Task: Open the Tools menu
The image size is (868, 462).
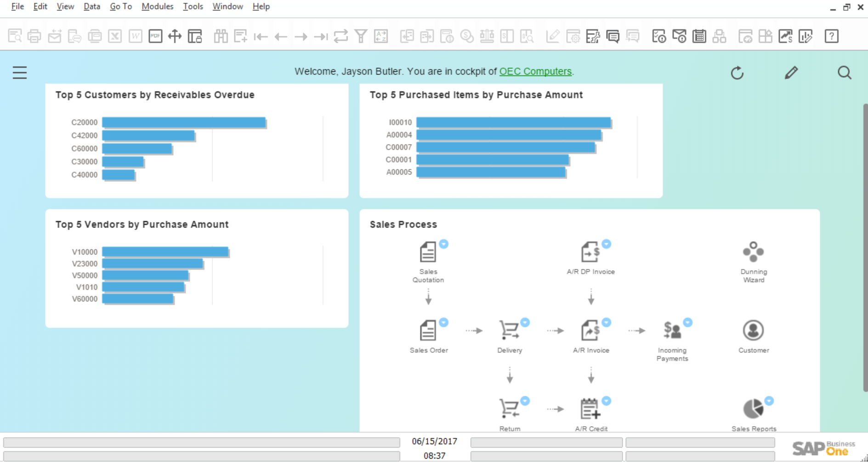Action: (193, 6)
